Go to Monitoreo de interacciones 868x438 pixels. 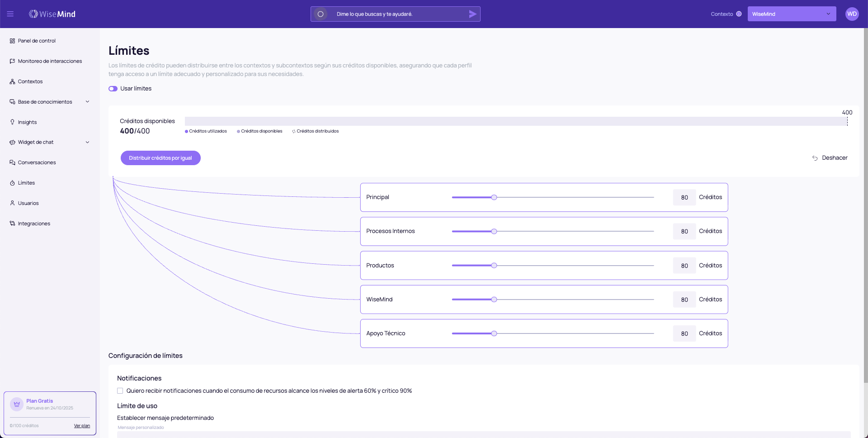coord(50,61)
